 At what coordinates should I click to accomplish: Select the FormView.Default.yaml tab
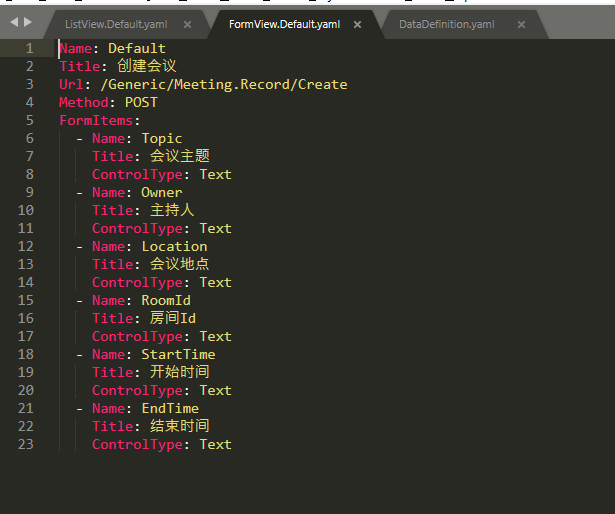coord(284,24)
